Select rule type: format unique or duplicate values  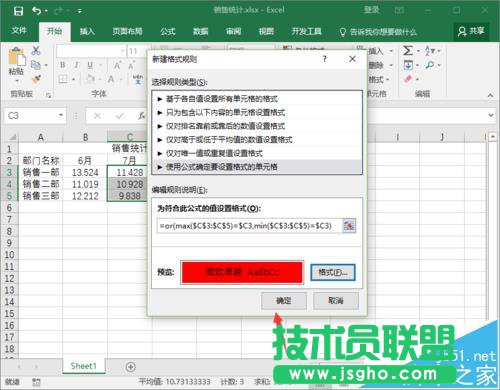tap(257, 153)
